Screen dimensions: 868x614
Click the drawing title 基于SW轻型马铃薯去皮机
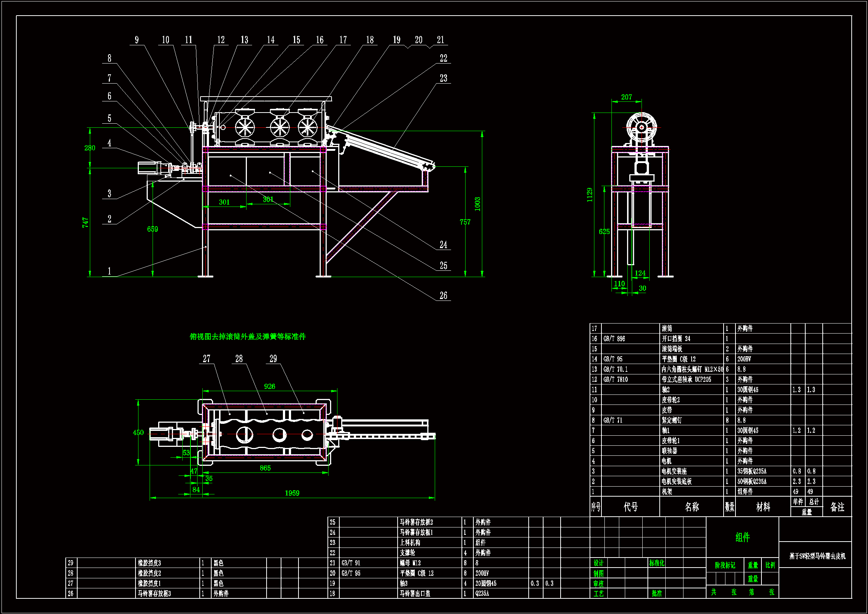pos(818,556)
